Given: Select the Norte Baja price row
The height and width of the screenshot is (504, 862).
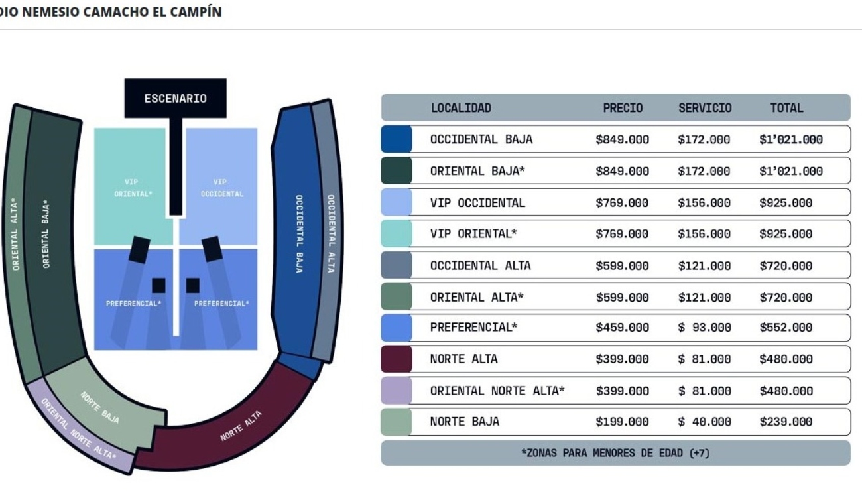Looking at the screenshot, I should click(615, 422).
